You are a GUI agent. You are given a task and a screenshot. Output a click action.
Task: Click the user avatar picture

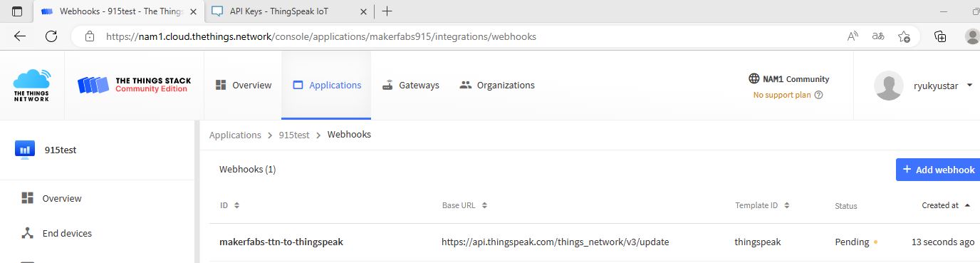(x=890, y=86)
